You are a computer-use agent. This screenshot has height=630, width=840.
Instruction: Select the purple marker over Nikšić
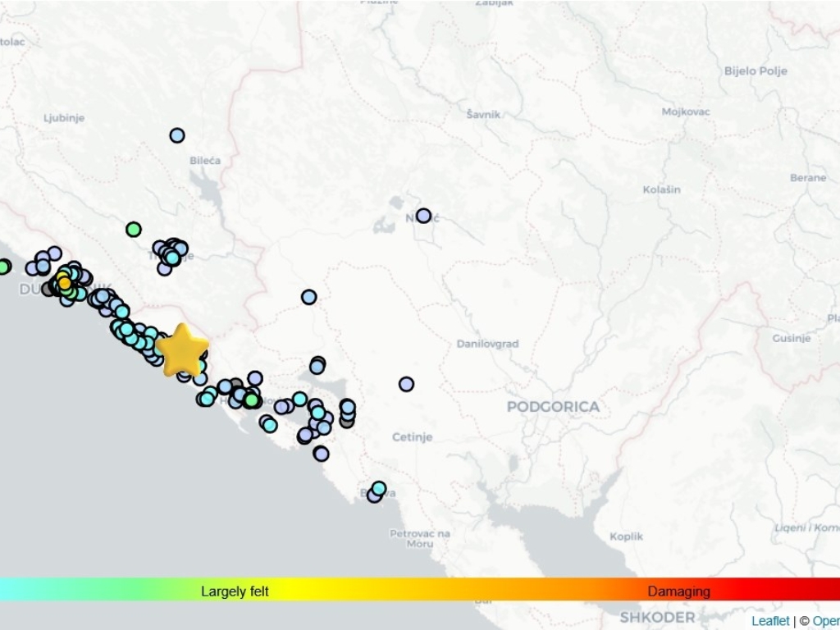[424, 216]
